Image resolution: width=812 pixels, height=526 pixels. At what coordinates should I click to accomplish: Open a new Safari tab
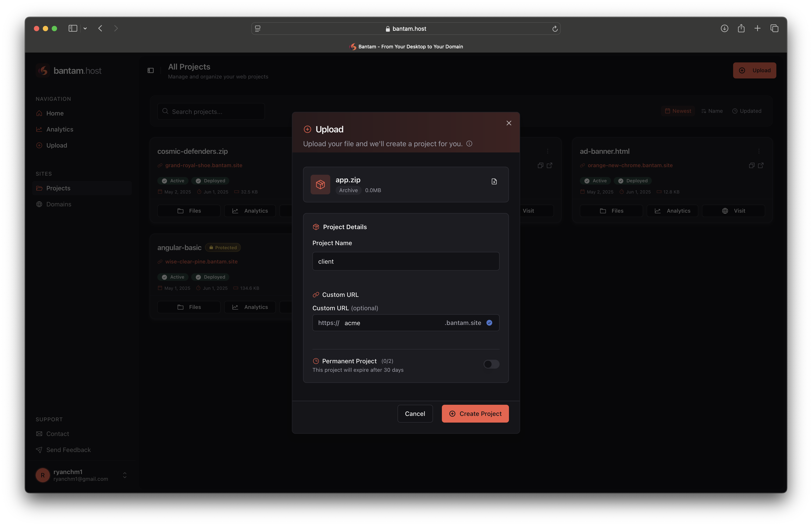(x=757, y=28)
